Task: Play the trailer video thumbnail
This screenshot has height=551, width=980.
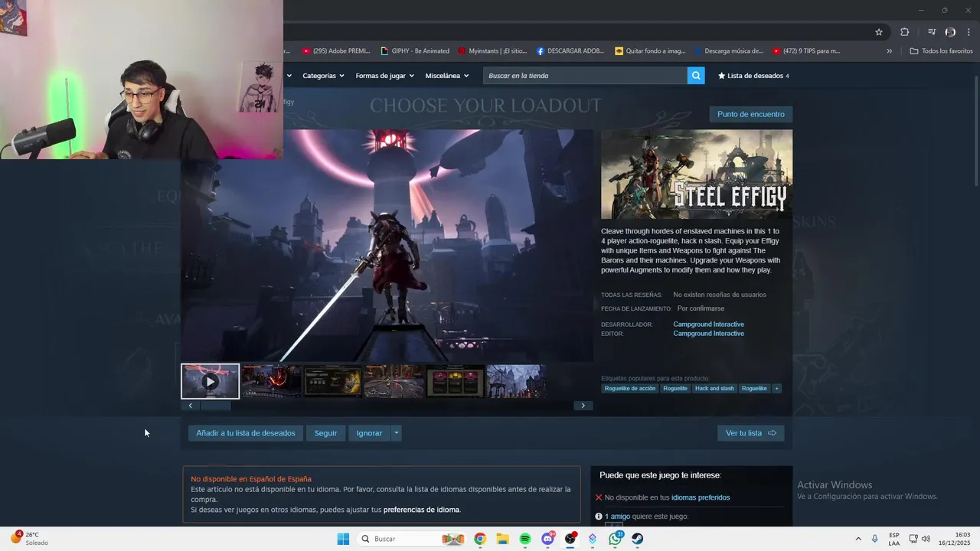Action: point(210,381)
